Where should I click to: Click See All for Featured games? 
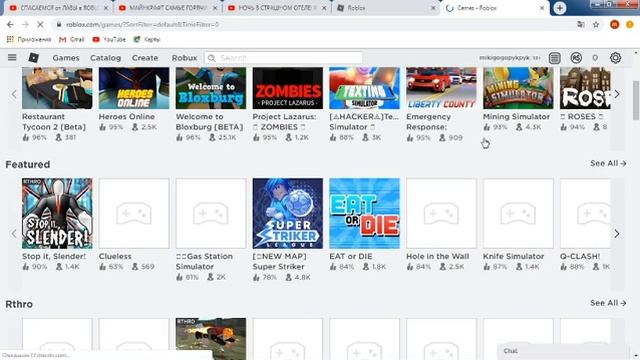coord(608,163)
